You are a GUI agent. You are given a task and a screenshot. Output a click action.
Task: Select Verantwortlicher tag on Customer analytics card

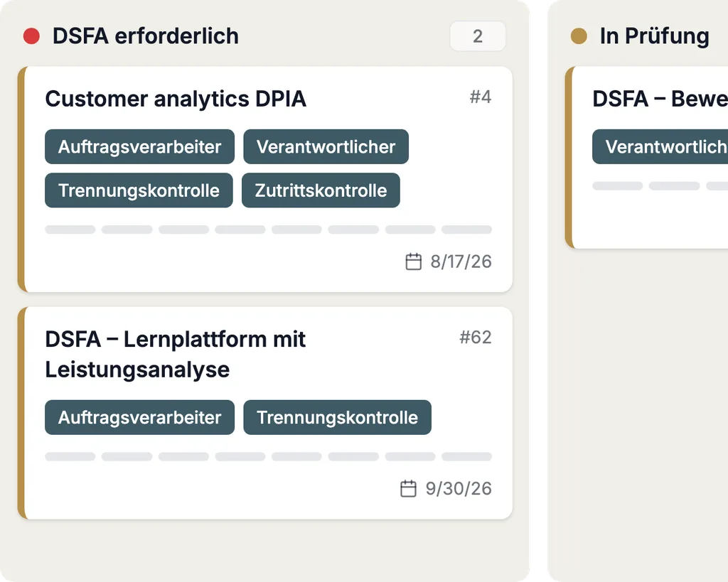(326, 146)
